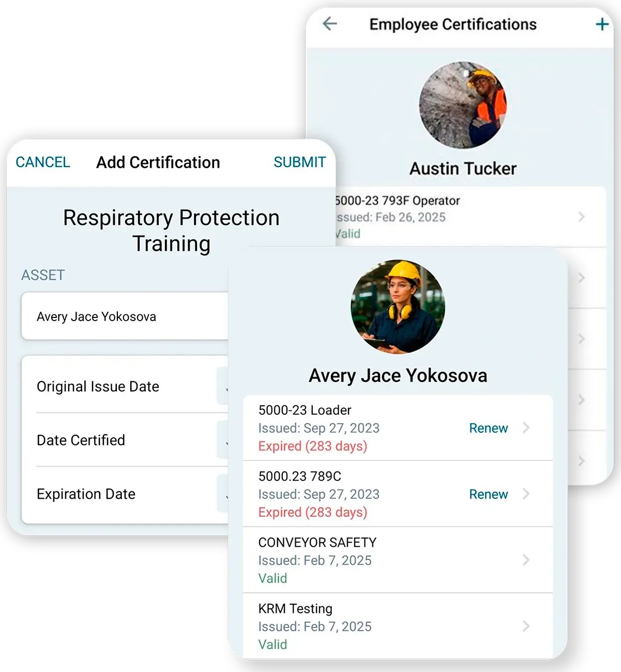Open chevron on the 5000-23 Loader row

(x=526, y=427)
